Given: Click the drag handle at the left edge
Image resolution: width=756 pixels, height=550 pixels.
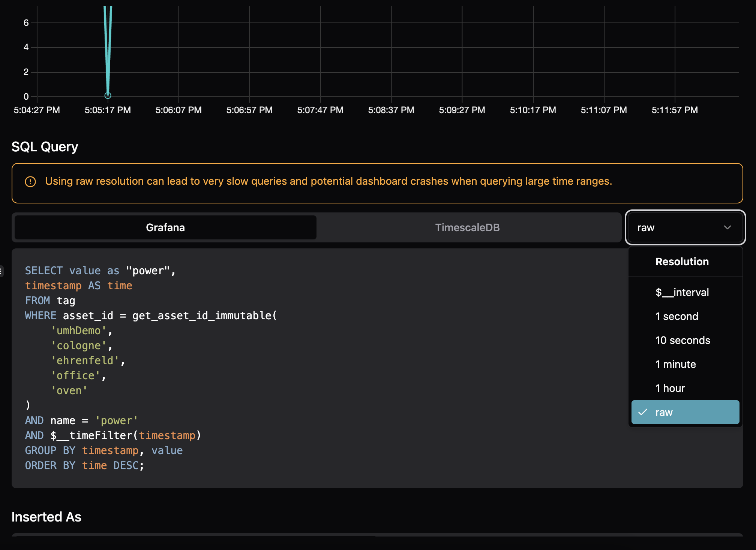Looking at the screenshot, I should (x=1, y=271).
